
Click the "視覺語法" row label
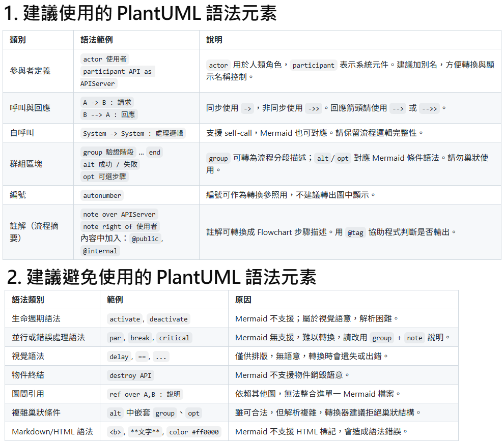28,356
